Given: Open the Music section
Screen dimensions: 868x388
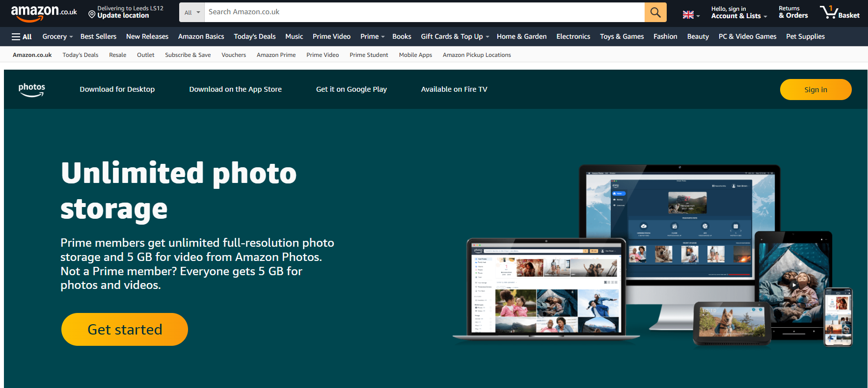Looking at the screenshot, I should coord(294,37).
